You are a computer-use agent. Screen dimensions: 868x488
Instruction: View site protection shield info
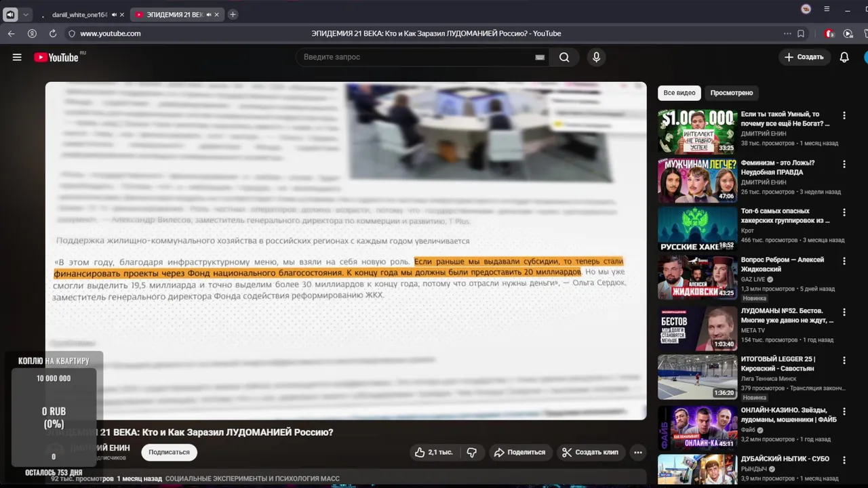click(72, 33)
